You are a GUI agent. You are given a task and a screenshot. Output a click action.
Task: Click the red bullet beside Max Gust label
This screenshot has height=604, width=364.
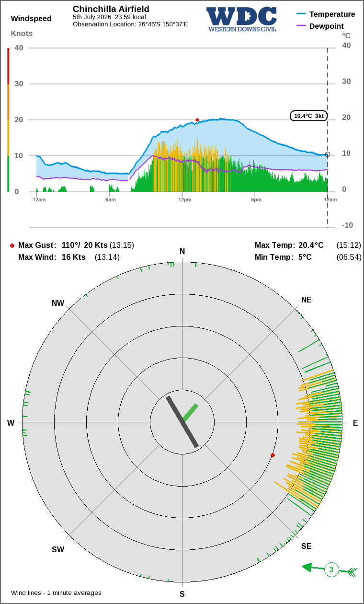point(12,245)
